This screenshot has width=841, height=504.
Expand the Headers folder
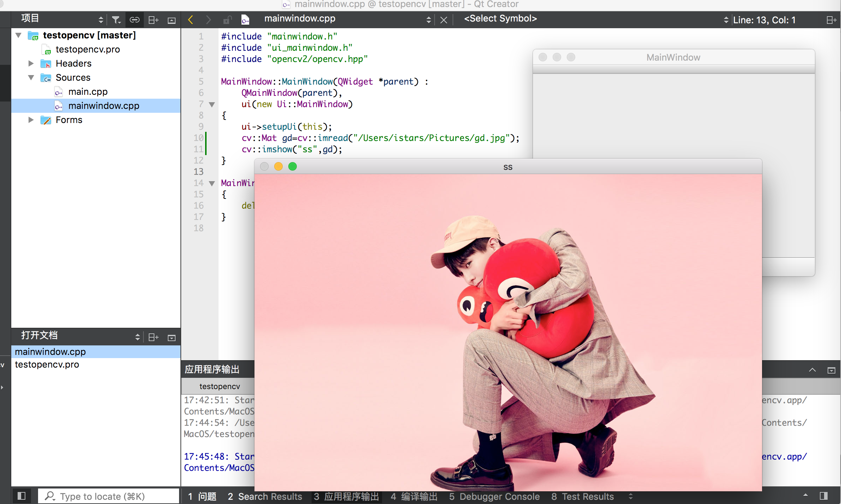click(31, 63)
